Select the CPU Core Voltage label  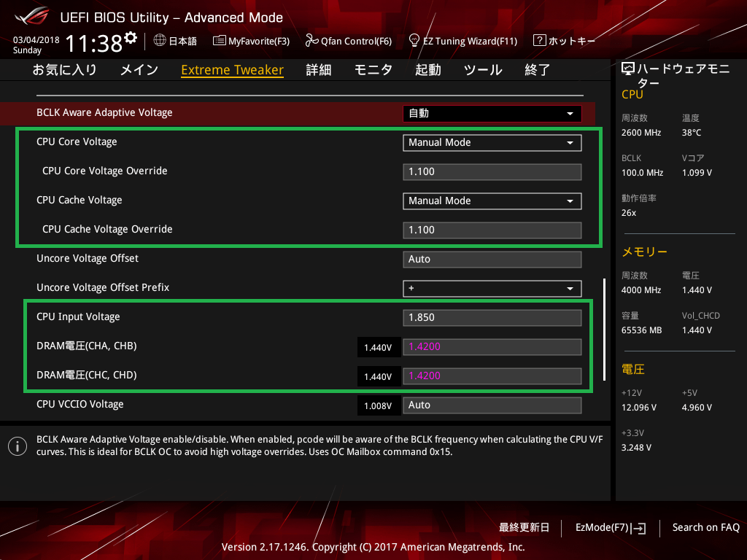point(77,142)
